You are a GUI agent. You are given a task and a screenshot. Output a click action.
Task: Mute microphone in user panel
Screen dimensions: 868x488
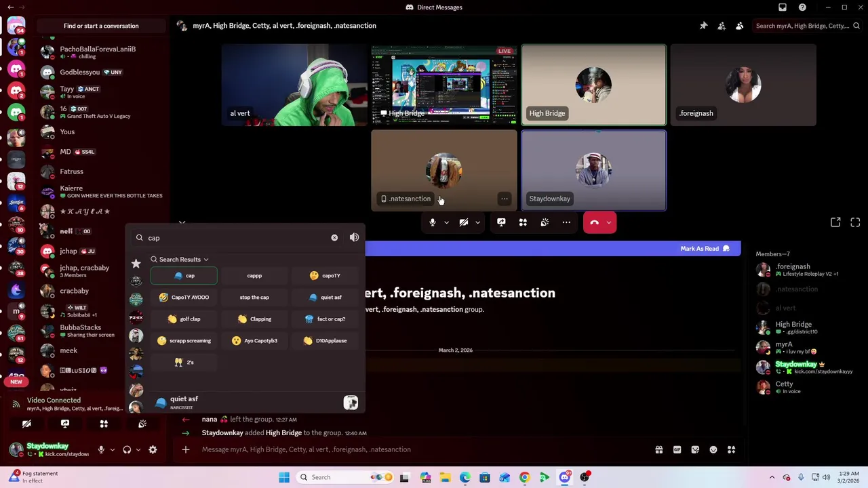101,449
